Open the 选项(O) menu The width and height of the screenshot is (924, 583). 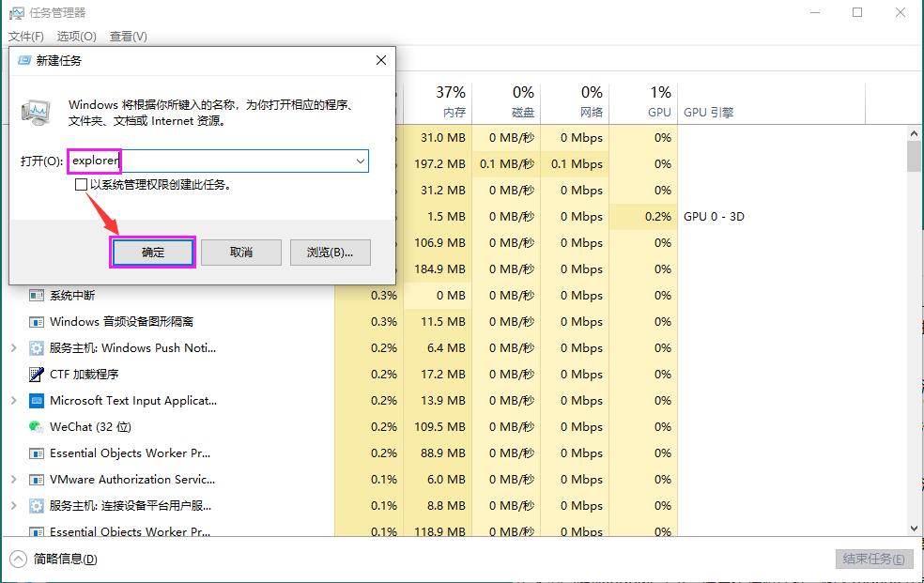coord(77,37)
